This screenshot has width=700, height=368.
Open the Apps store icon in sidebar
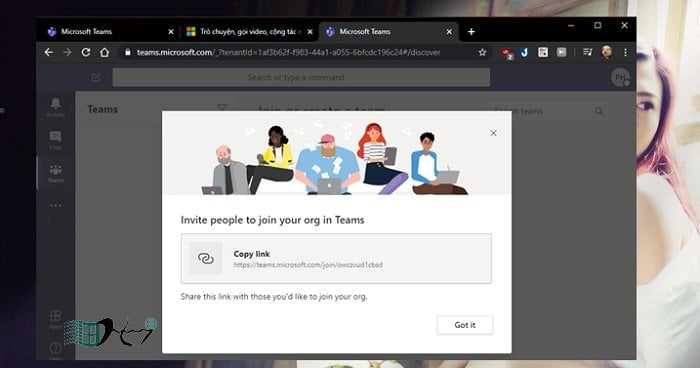coord(56,319)
